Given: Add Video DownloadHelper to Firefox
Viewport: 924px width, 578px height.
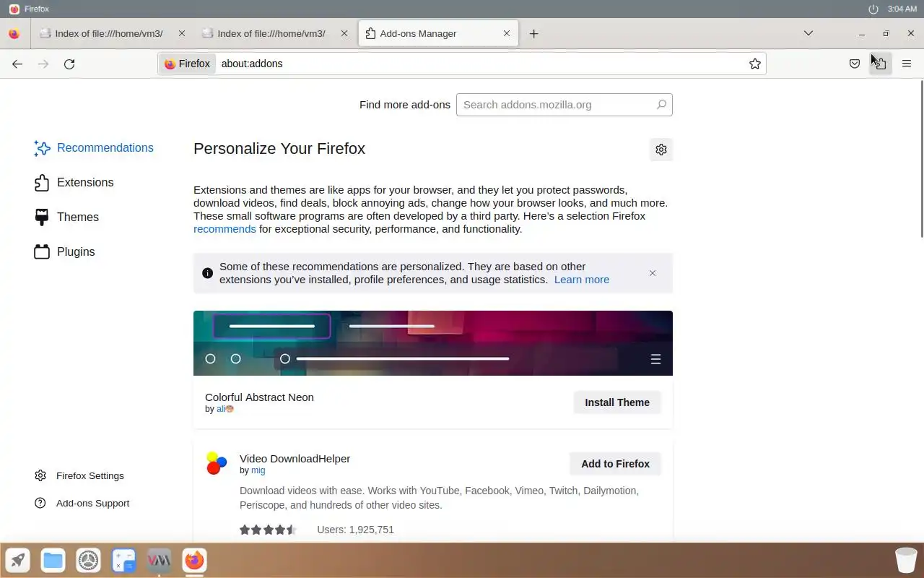Looking at the screenshot, I should pos(615,464).
